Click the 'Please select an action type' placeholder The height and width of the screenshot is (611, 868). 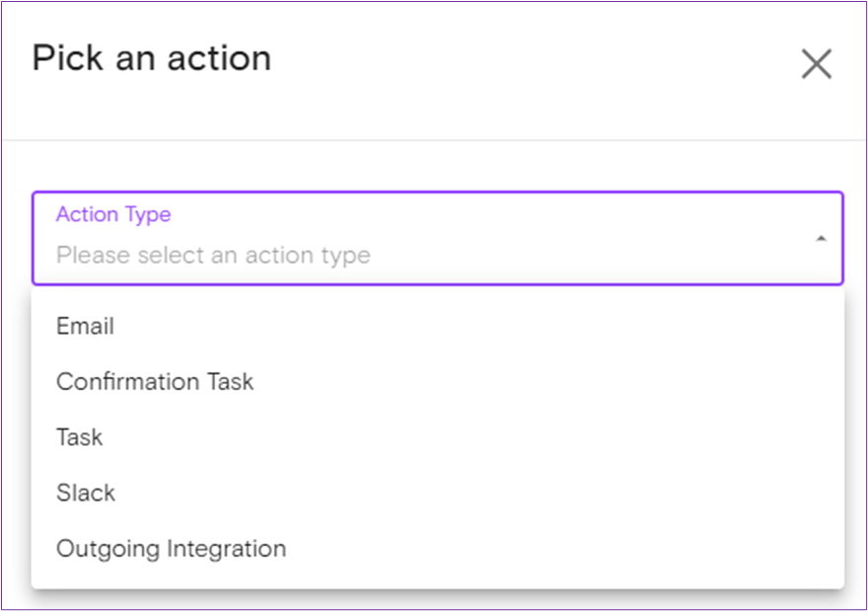click(213, 256)
